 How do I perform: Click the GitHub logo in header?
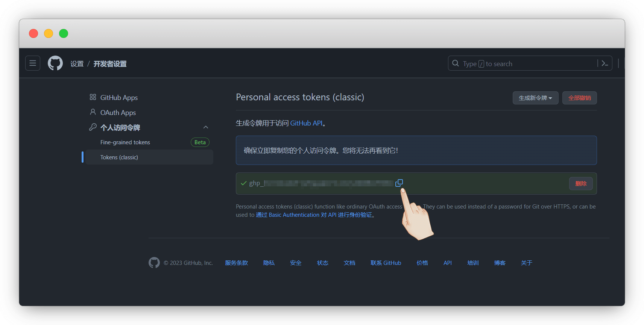pos(55,63)
